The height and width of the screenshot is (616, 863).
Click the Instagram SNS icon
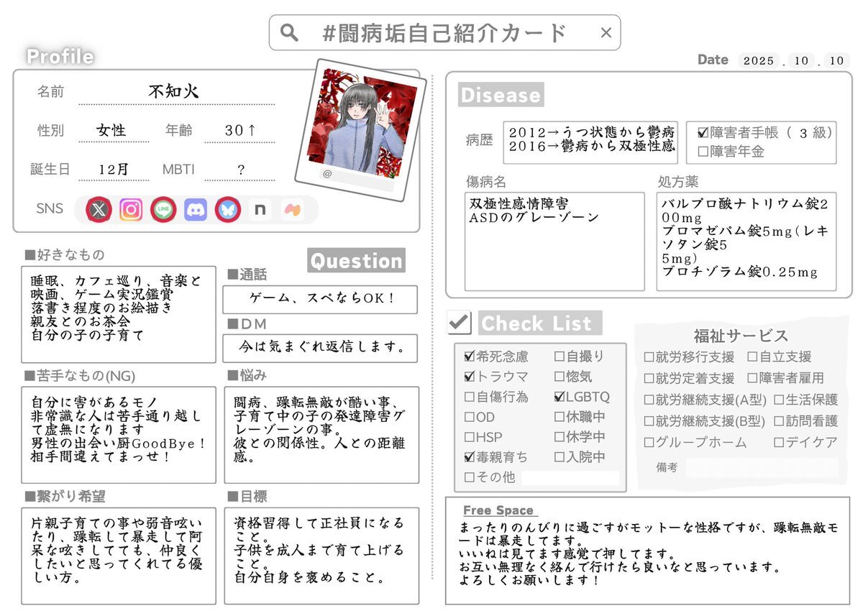(131, 209)
